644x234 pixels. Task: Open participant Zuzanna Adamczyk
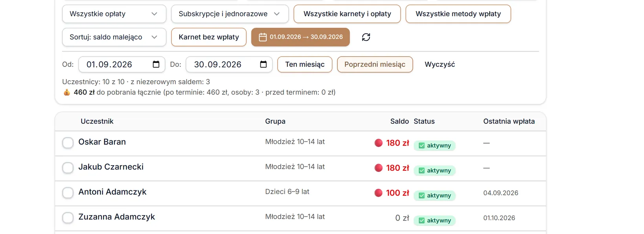[x=117, y=217]
